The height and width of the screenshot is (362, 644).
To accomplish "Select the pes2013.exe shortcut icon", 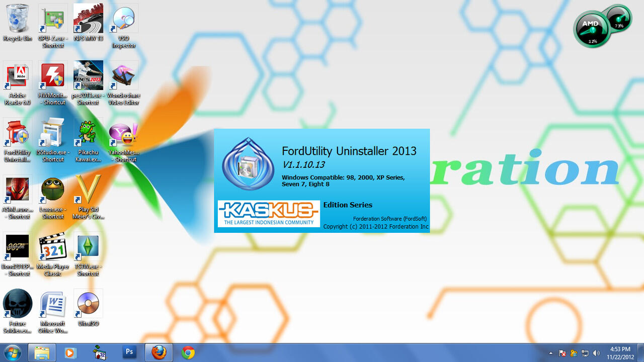I will [x=88, y=83].
